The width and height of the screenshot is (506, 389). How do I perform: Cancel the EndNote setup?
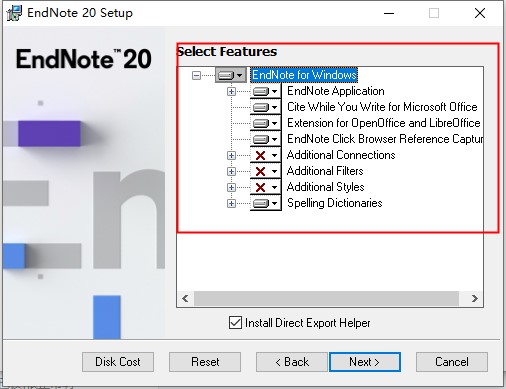tap(452, 362)
